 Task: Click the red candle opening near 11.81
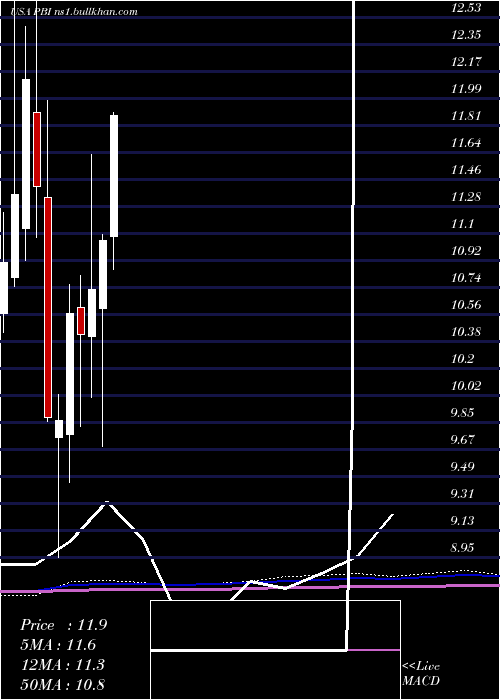[x=37, y=149]
